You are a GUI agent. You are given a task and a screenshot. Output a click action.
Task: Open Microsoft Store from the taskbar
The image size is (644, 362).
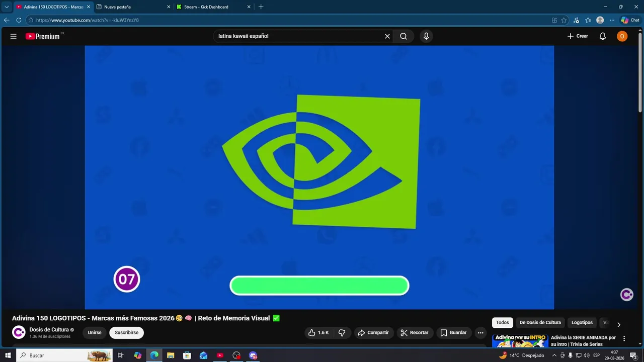click(x=187, y=355)
